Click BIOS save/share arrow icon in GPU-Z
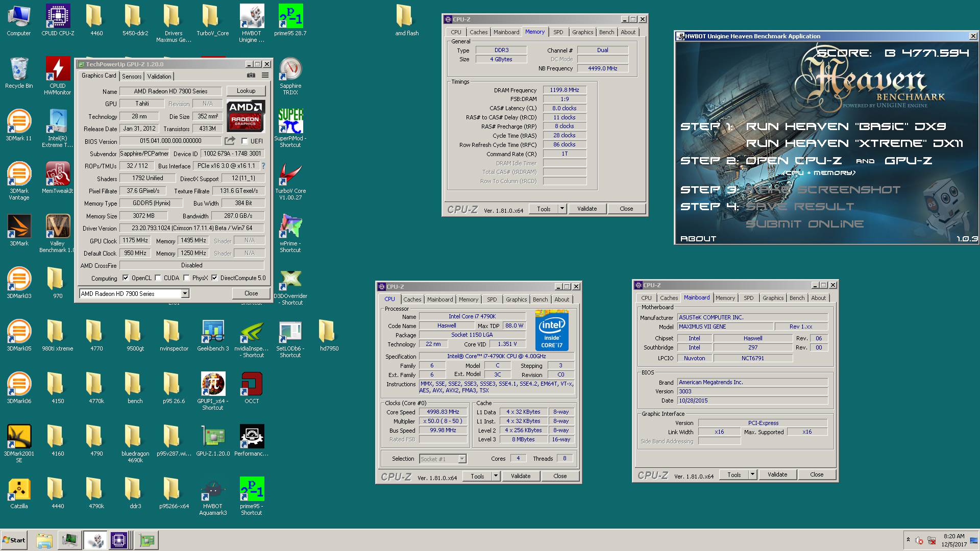This screenshot has height=551, width=980. point(230,141)
